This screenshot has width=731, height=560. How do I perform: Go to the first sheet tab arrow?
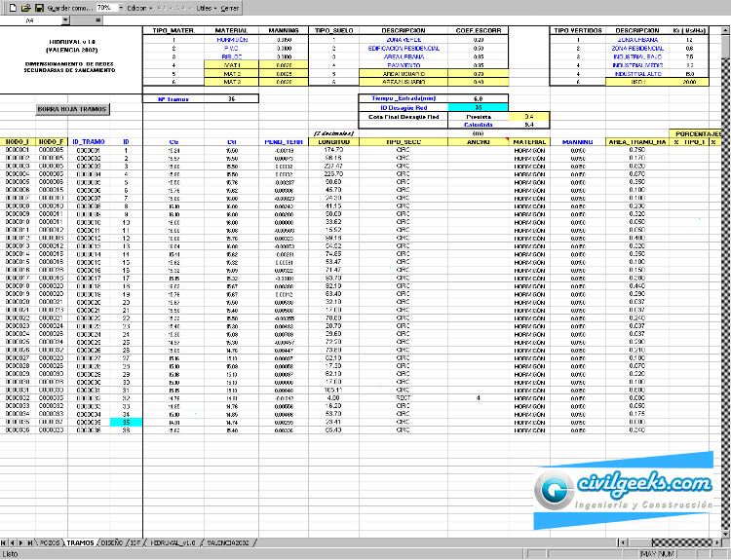pos(5,541)
